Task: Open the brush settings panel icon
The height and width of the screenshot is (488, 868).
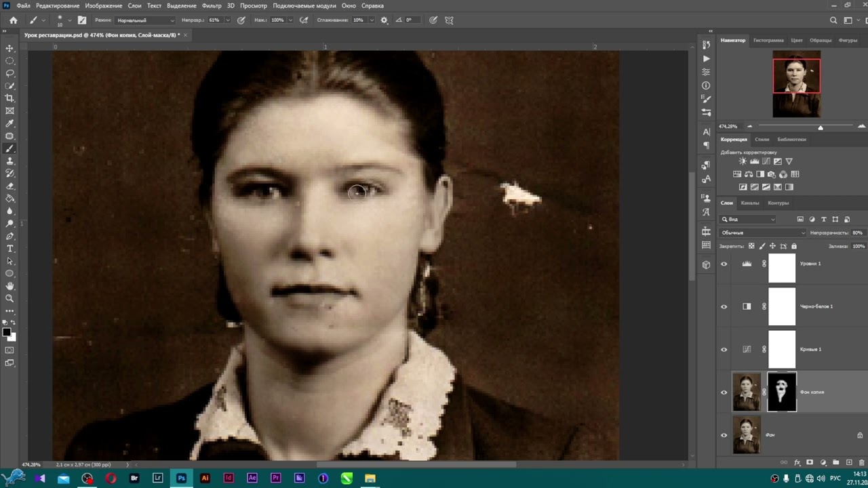Action: click(82, 20)
